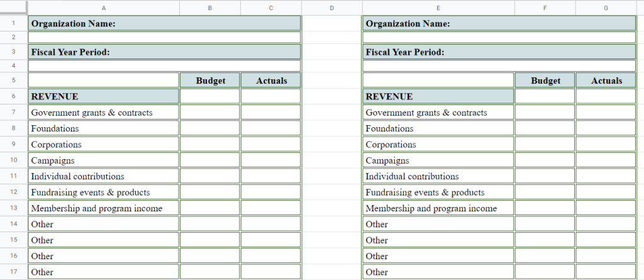Select column G header
Viewport: 644px width, 280px height.
click(x=606, y=8)
